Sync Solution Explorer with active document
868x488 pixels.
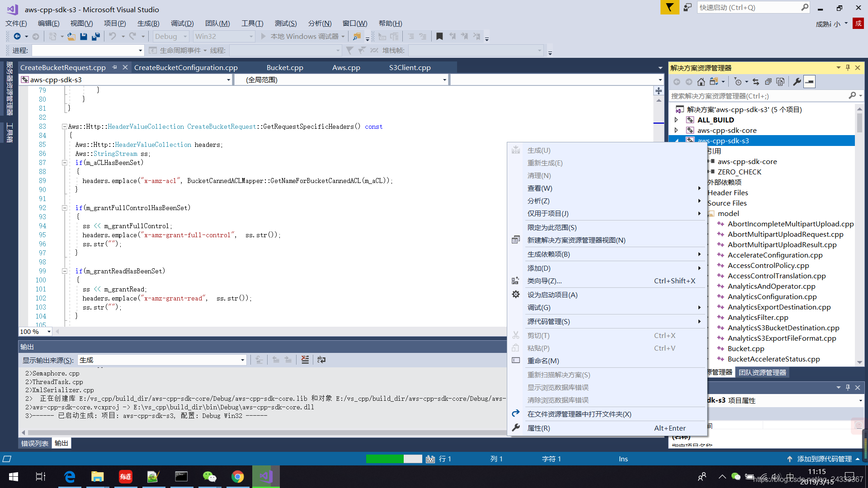coord(756,81)
